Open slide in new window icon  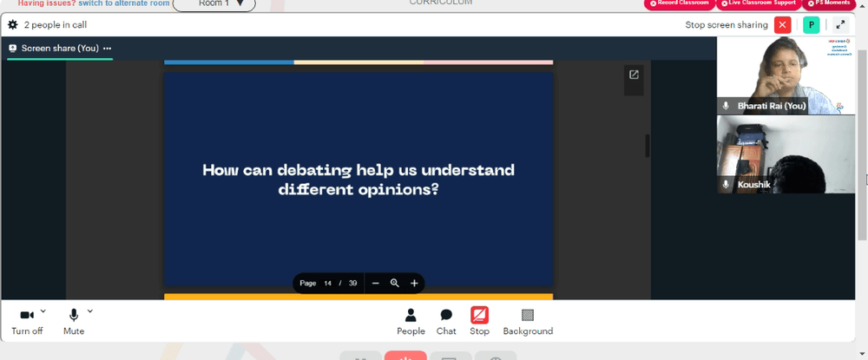pos(634,75)
